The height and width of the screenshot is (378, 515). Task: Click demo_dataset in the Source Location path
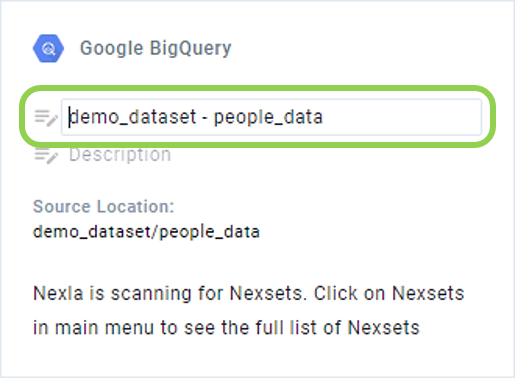[x=92, y=232]
